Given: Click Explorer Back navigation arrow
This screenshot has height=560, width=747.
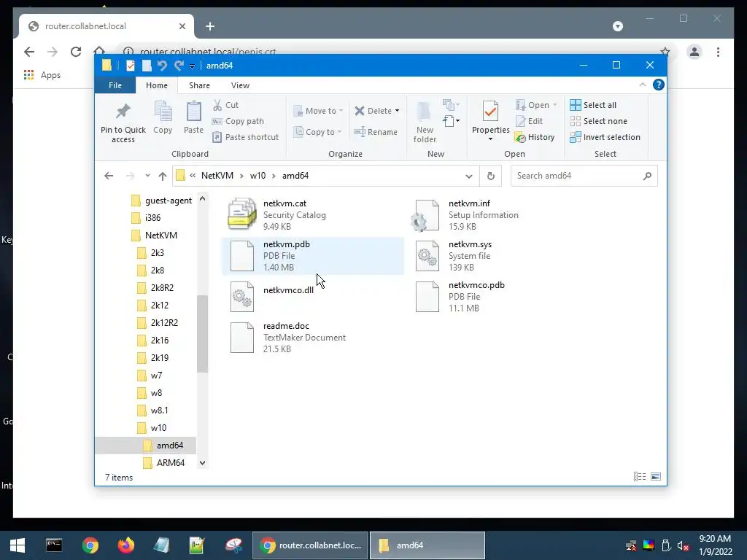Looking at the screenshot, I should coord(109,176).
